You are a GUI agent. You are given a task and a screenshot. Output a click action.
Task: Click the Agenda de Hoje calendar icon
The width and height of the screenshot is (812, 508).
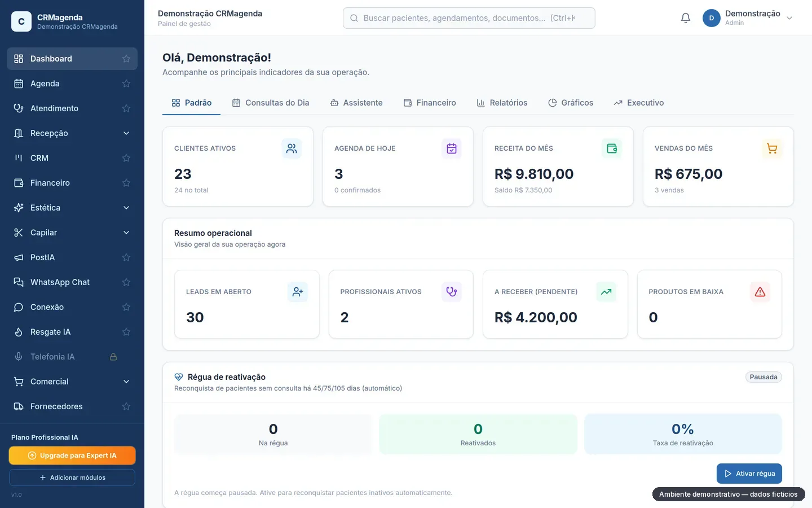click(x=452, y=148)
